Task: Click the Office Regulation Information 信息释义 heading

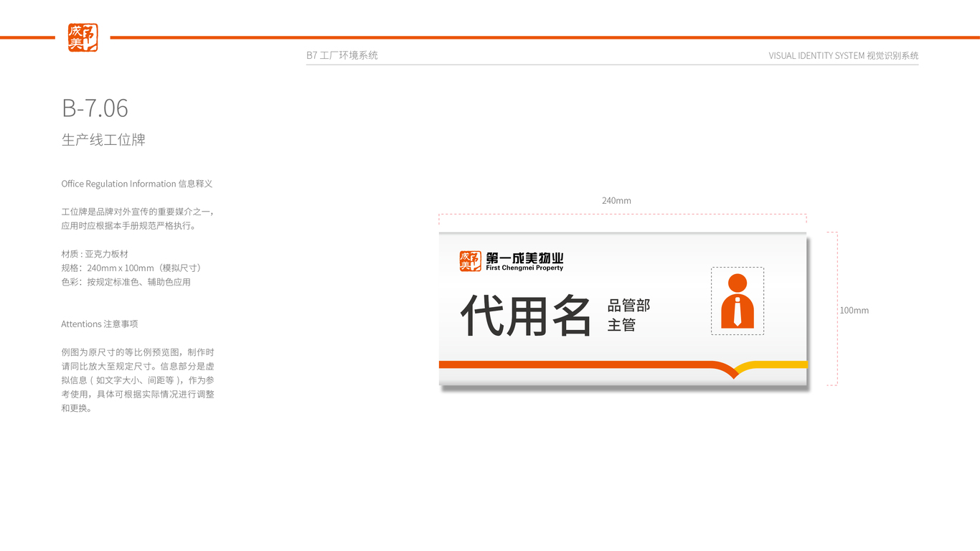Action: [x=137, y=184]
